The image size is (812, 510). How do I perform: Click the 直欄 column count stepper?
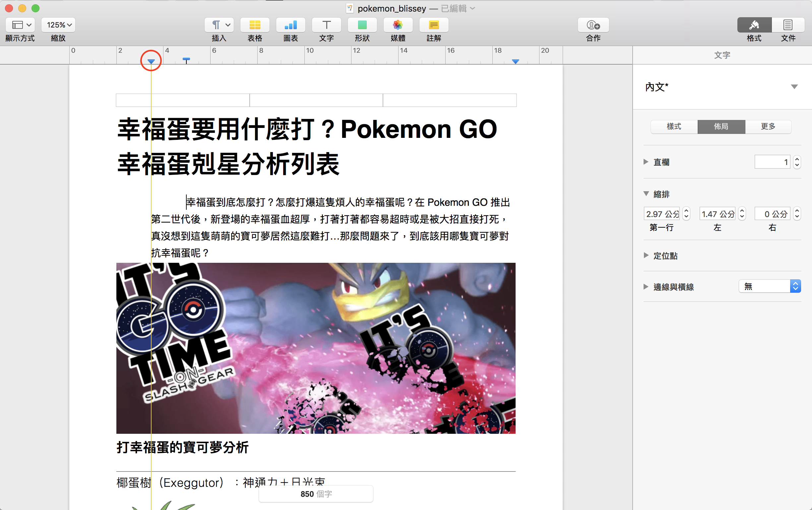797,162
